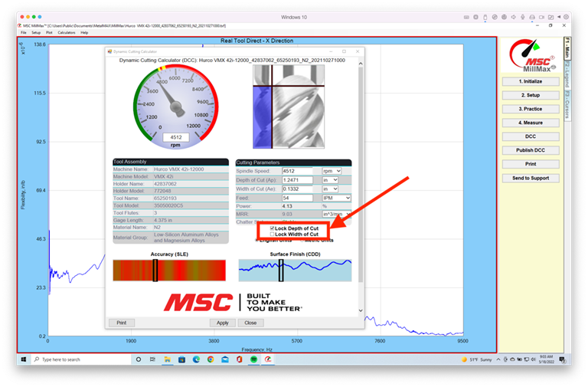588x387 pixels.
Task: Open Spindle Speed rpm units dropdown
Action: [332, 171]
